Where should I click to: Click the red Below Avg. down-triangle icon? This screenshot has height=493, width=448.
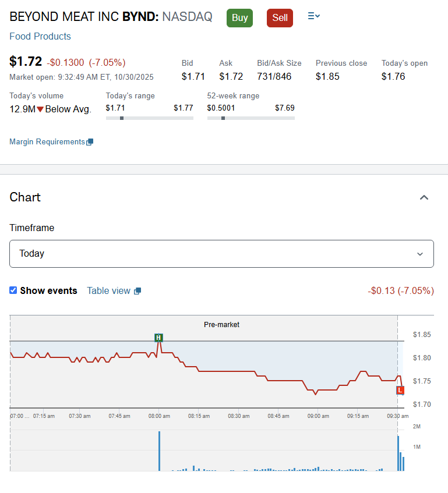click(x=40, y=109)
